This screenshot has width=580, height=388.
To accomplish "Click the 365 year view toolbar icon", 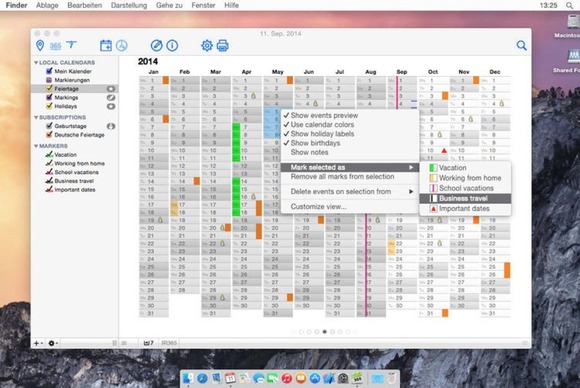I will [55, 46].
